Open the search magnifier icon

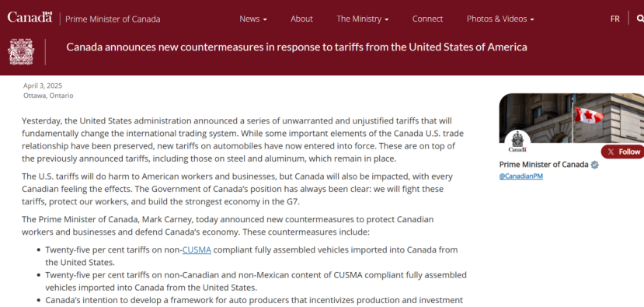point(640,19)
